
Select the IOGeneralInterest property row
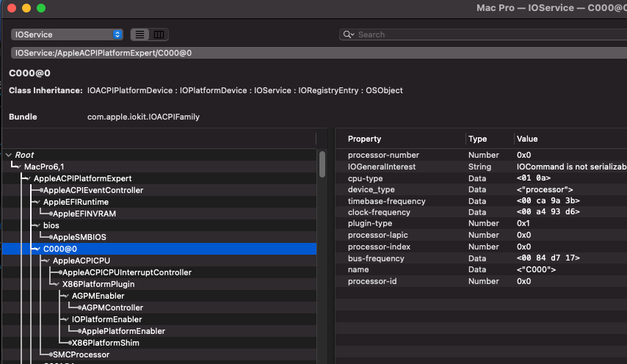(481, 167)
